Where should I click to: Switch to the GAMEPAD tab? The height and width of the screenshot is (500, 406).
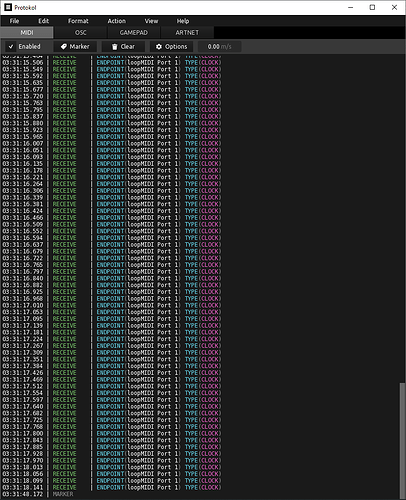coord(134,33)
